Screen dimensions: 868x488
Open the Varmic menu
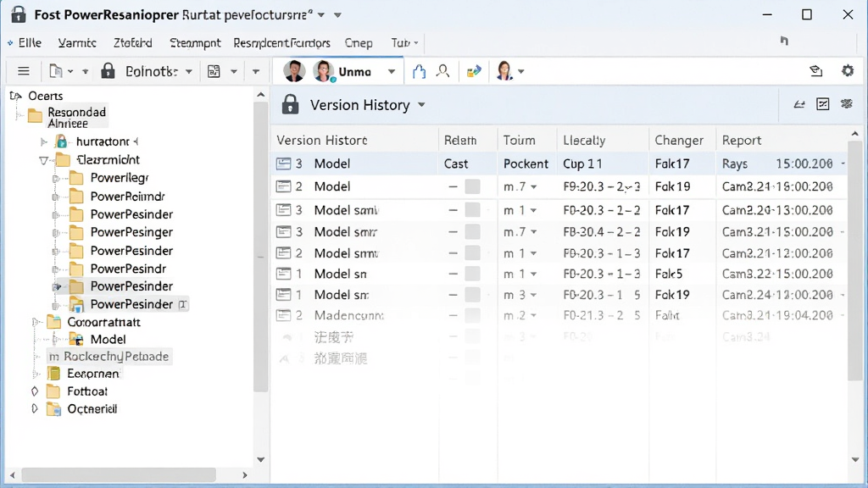[77, 42]
